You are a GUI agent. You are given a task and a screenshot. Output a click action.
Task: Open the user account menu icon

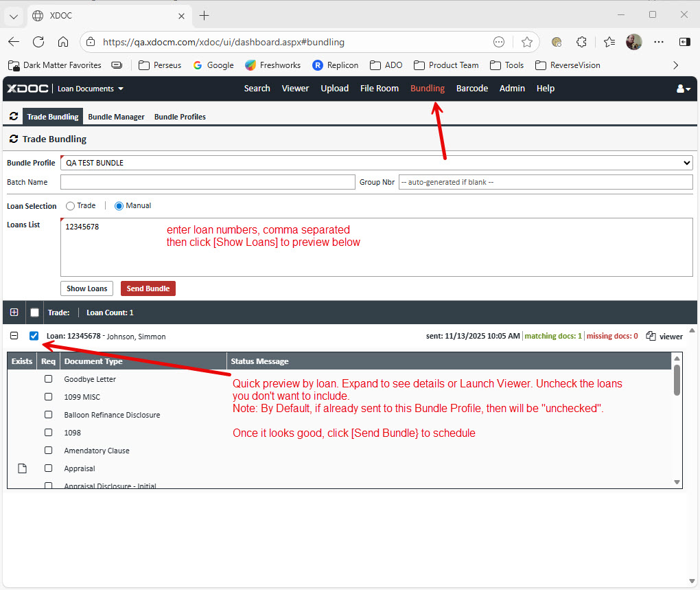pos(683,89)
